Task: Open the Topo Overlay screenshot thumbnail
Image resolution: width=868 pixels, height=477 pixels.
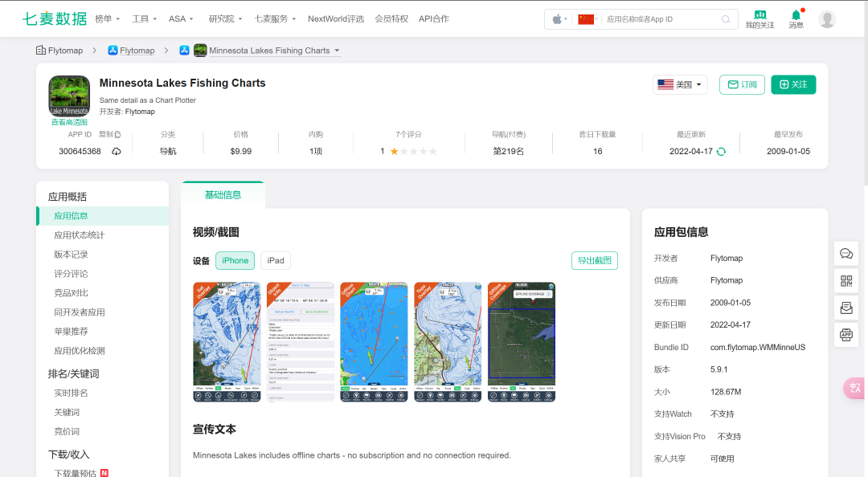Action: coord(448,342)
